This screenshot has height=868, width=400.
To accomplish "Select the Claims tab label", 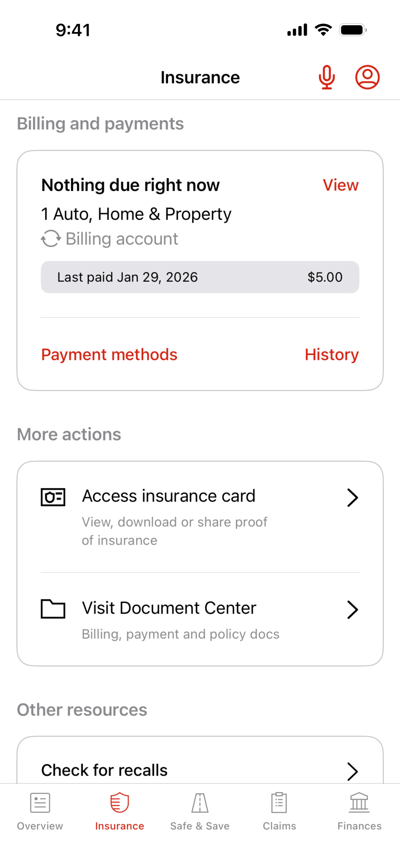I will coord(279,826).
